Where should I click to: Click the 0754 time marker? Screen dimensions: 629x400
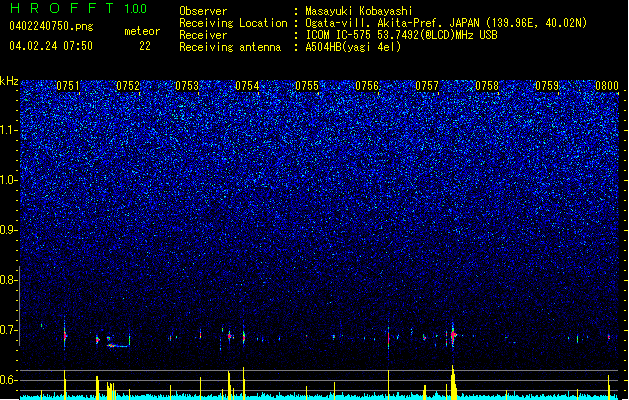click(247, 86)
